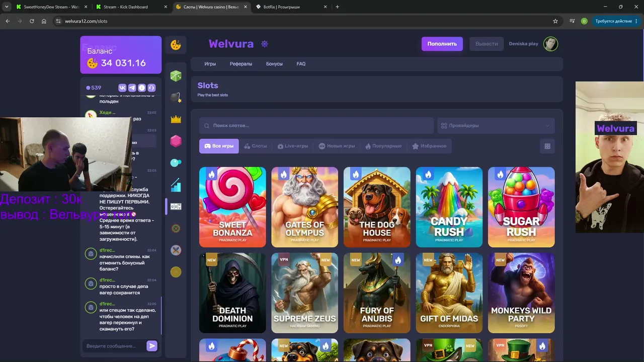Viewport: 644px width, 362px height.
Task: Open the pink hexagon game icon
Action: [x=176, y=141]
